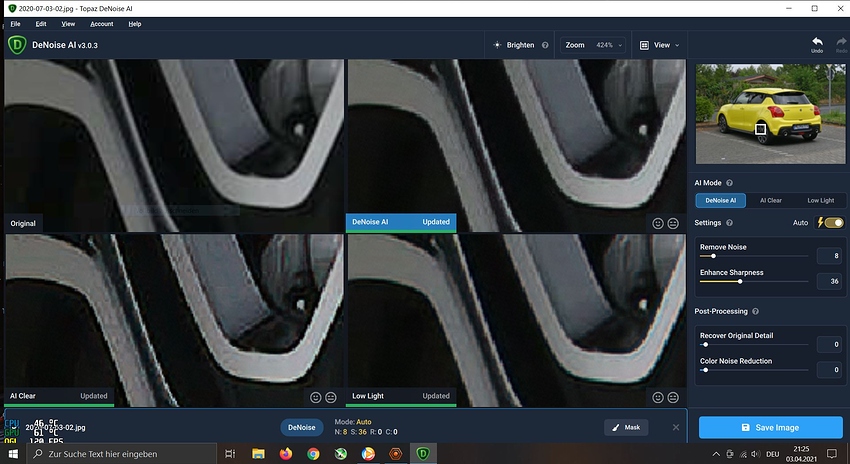
Task: Open the notification center icon
Action: (832, 454)
